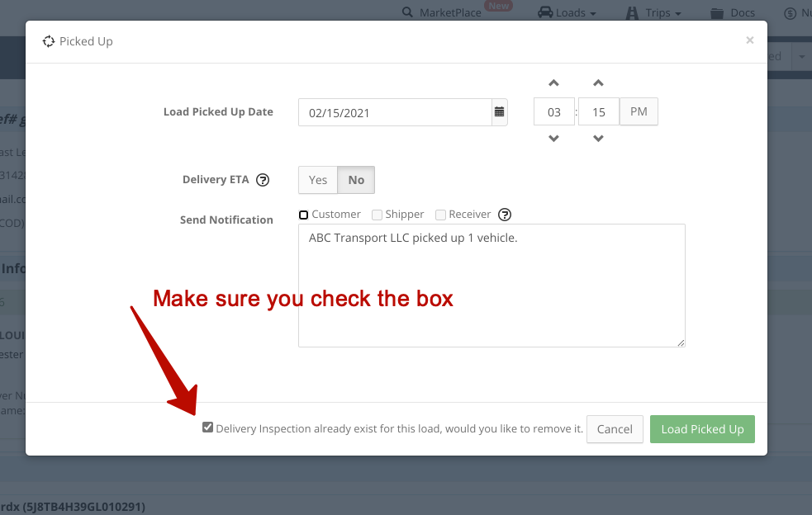Increase the minutes value

[x=598, y=83]
